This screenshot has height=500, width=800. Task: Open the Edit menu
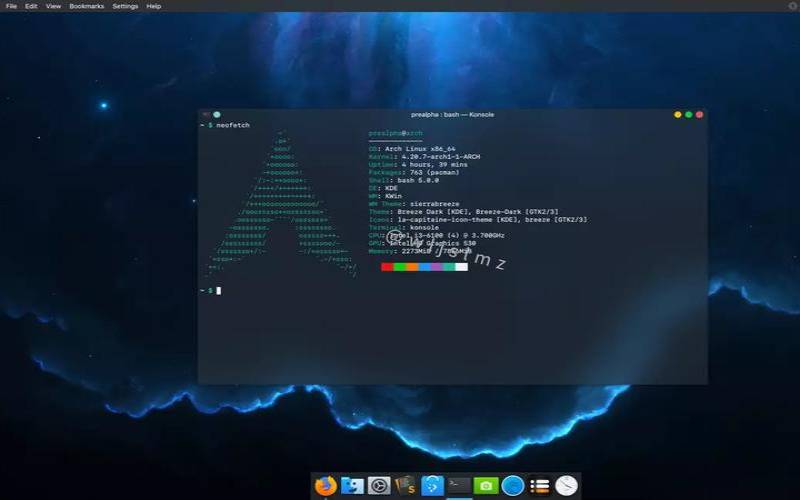(31, 6)
